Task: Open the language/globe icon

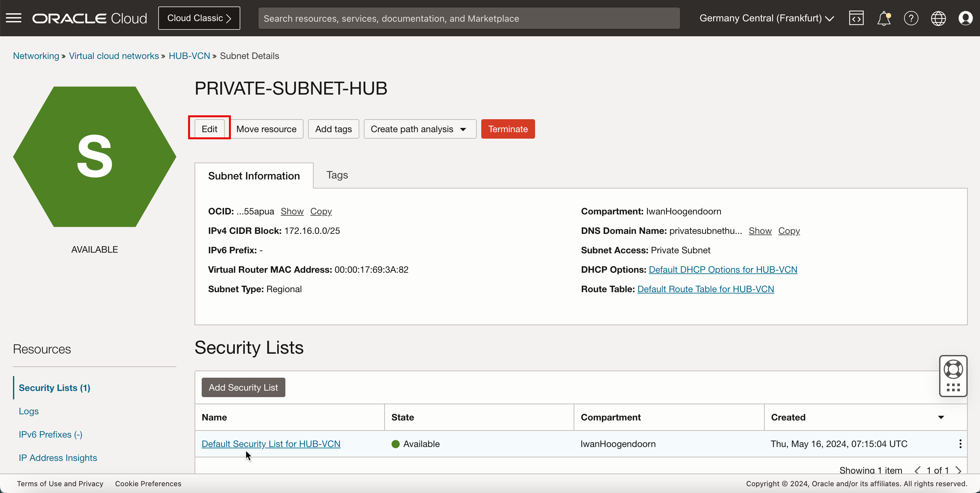Action: click(x=938, y=17)
